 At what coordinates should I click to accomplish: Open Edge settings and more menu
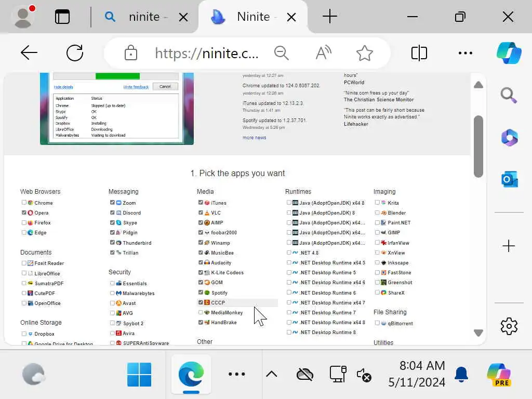pyautogui.click(x=465, y=53)
